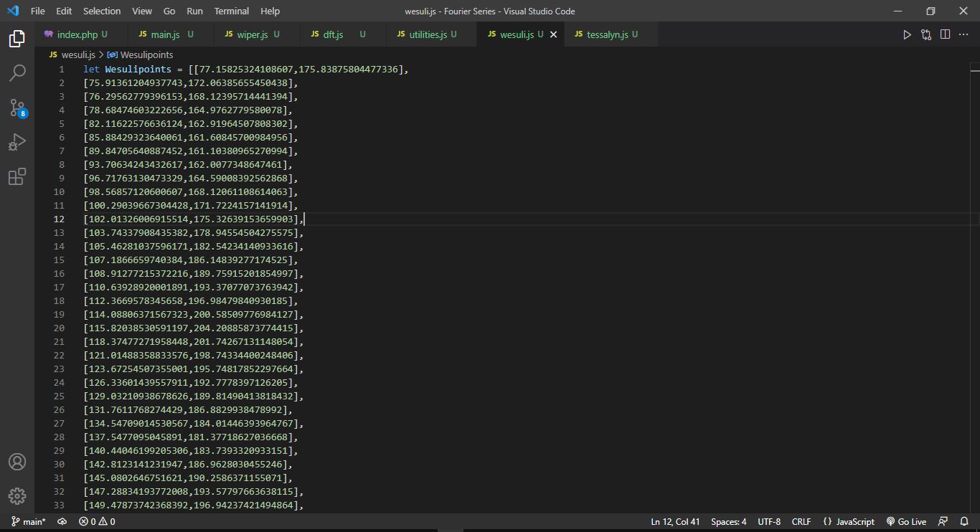
Task: Click the Run Code play icon
Action: point(907,34)
